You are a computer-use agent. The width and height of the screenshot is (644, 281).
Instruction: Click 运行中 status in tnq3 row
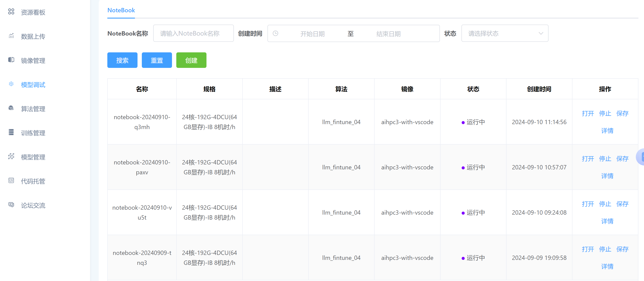click(x=473, y=258)
